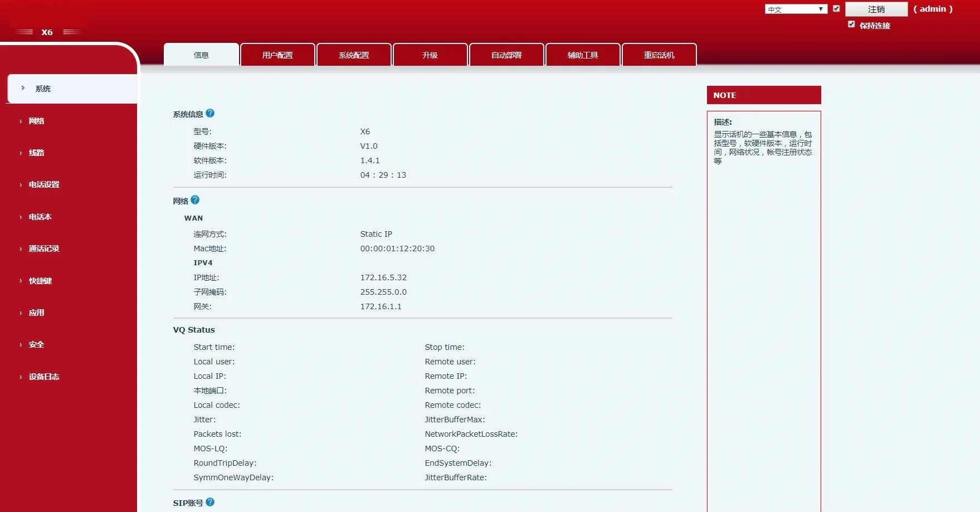Open the 中文 language dropdown
Viewport: 980px width, 512px height.
(794, 8)
